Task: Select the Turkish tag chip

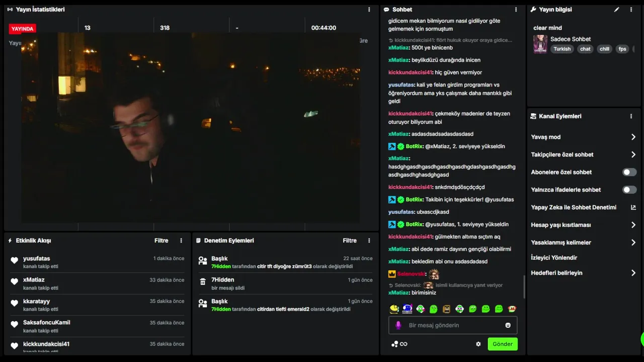Action: click(562, 49)
